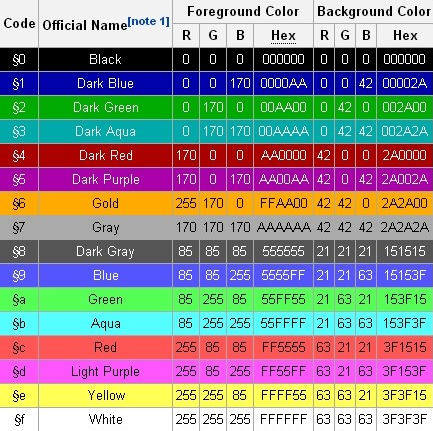Click hex value 00AA00
Image resolution: width=433 pixels, height=431 pixels.
[x=283, y=107]
